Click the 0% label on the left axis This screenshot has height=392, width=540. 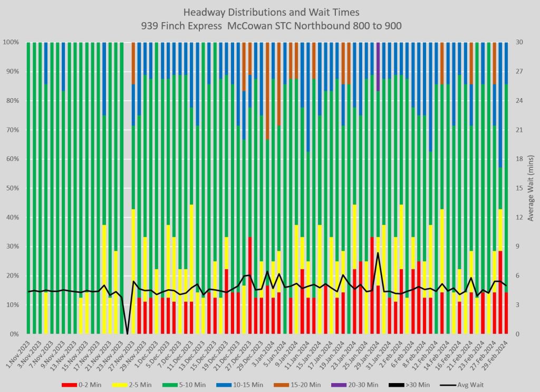pos(16,334)
